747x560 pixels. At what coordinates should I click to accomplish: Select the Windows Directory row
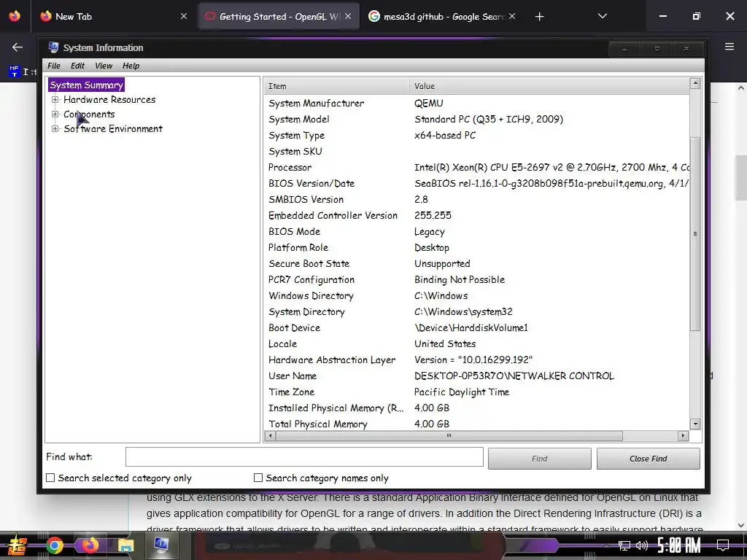pyautogui.click(x=476, y=296)
